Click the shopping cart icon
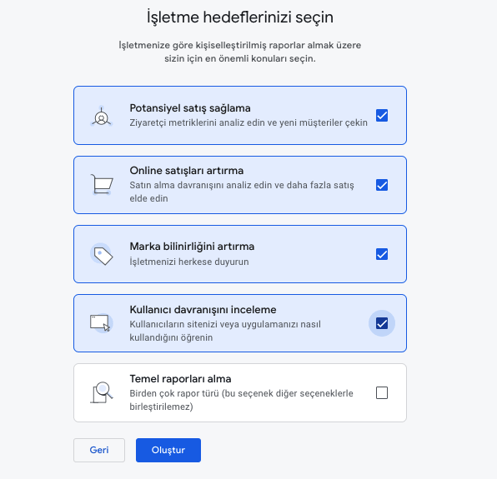Screen dimensions: 497x479 (x=102, y=184)
